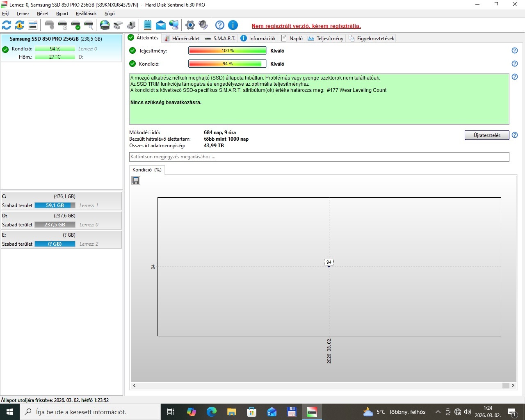Open File Explorer from the taskbar
The height and width of the screenshot is (420, 525).
pyautogui.click(x=231, y=412)
